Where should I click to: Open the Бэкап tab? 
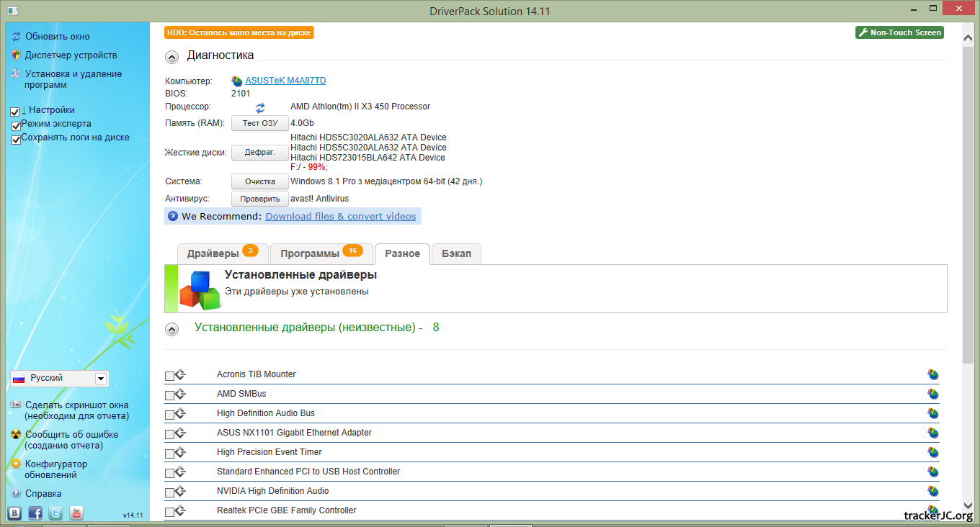click(x=456, y=253)
